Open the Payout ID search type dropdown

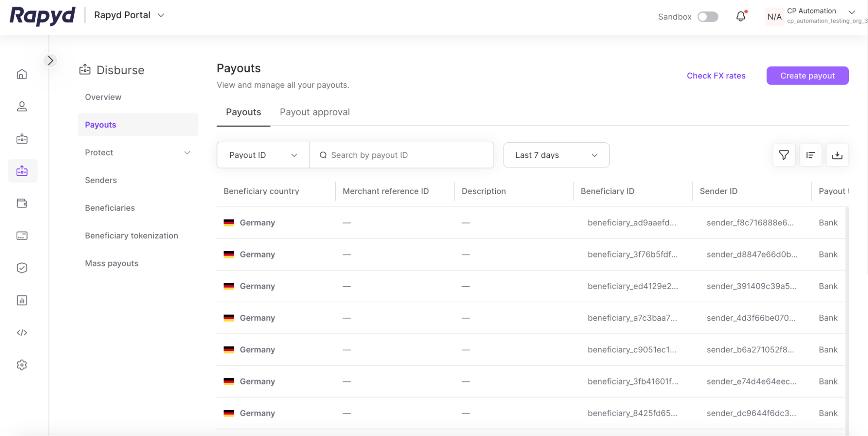coord(263,155)
